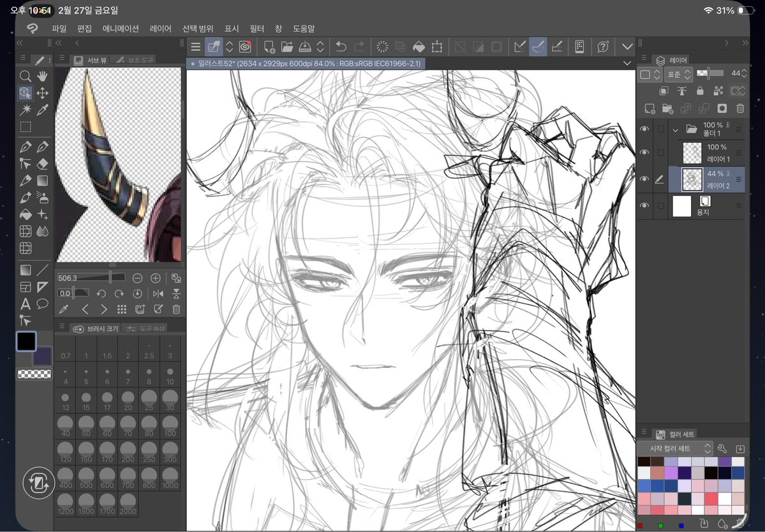Adjust layer opacity 44 stepper arrows
The width and height of the screenshot is (765, 532).
click(x=743, y=73)
